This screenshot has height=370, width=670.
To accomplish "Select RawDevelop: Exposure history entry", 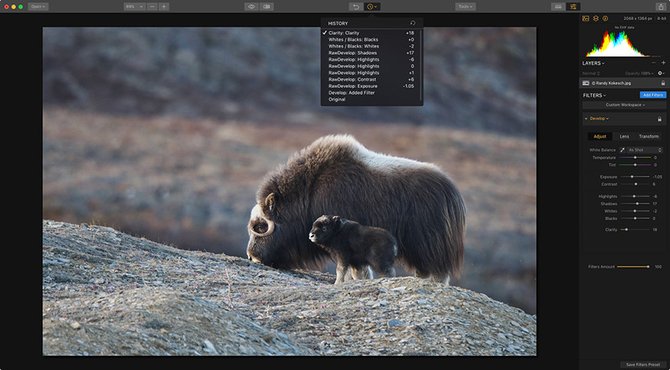I will pyautogui.click(x=372, y=86).
